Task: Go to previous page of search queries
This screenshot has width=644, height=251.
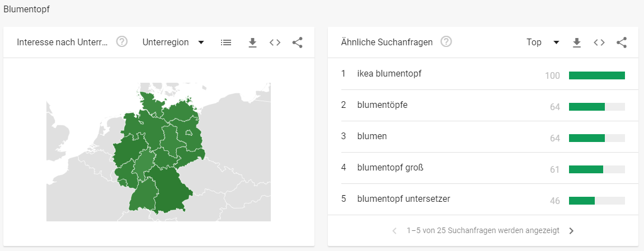Action: click(394, 231)
